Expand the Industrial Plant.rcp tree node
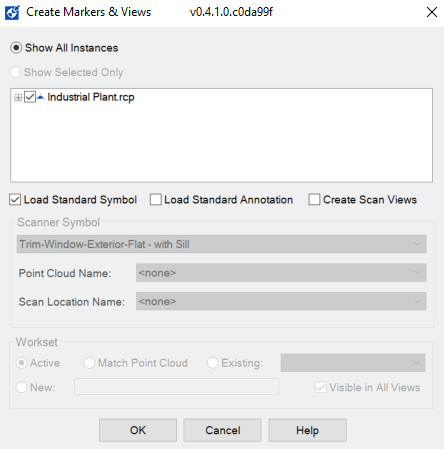Screen dimensions: 444x449 point(18,97)
